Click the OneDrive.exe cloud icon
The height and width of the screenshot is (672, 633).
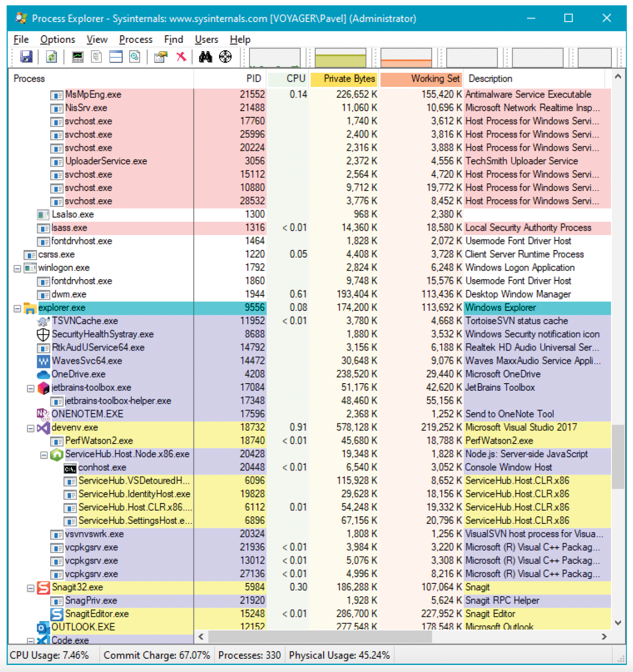(x=43, y=374)
